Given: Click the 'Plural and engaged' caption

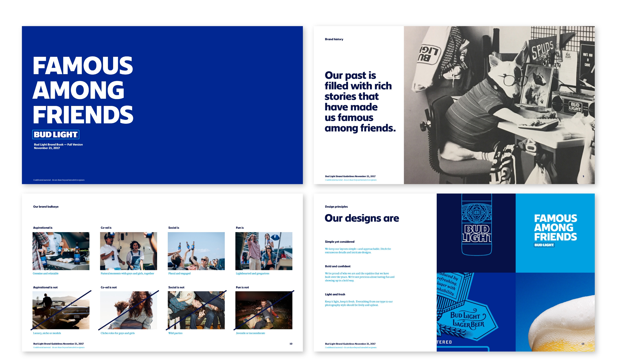Looking at the screenshot, I should coord(179,273).
